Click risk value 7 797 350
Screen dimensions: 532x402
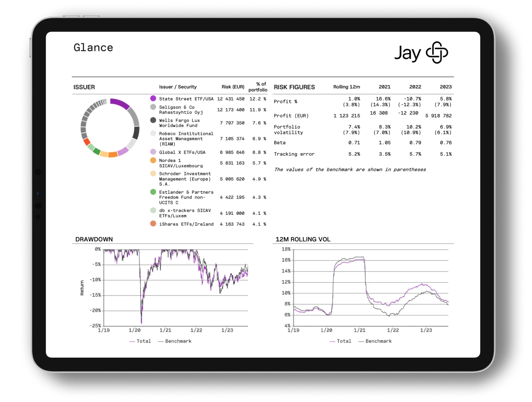click(x=232, y=123)
